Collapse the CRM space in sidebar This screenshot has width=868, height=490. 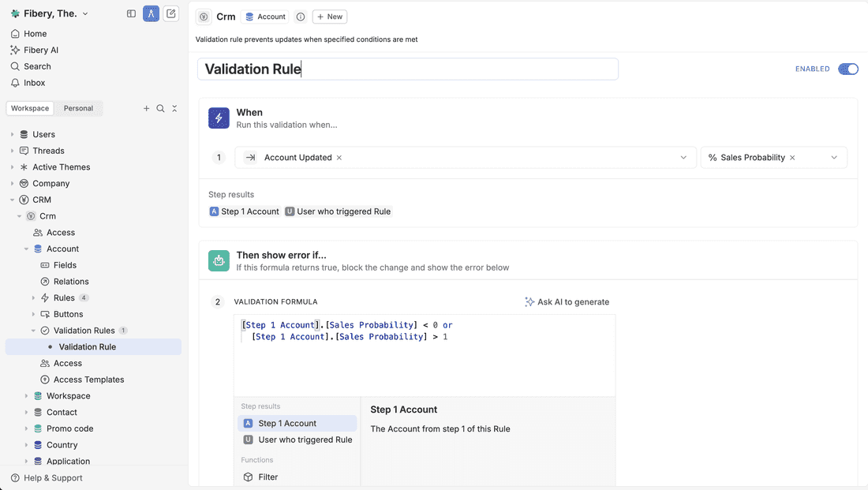pyautogui.click(x=12, y=200)
